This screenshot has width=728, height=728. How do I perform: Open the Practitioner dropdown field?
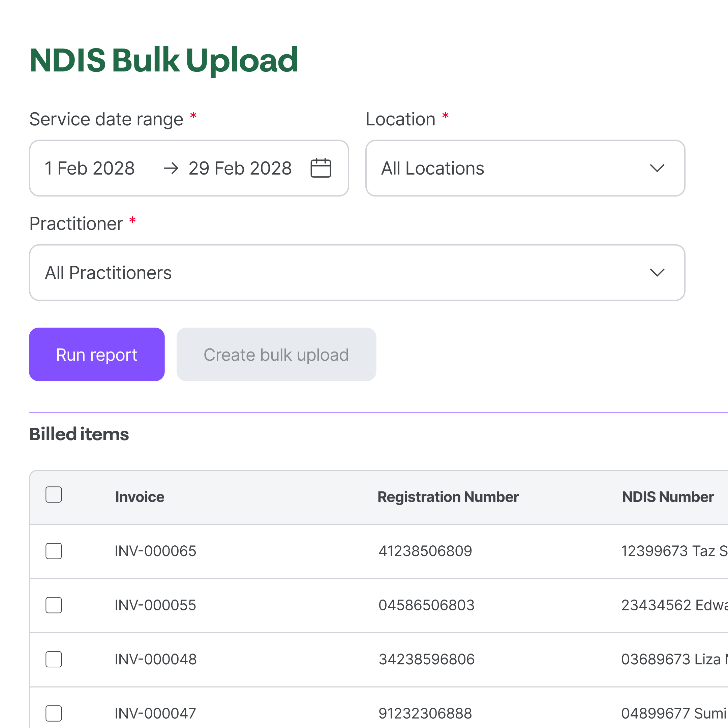click(x=357, y=272)
